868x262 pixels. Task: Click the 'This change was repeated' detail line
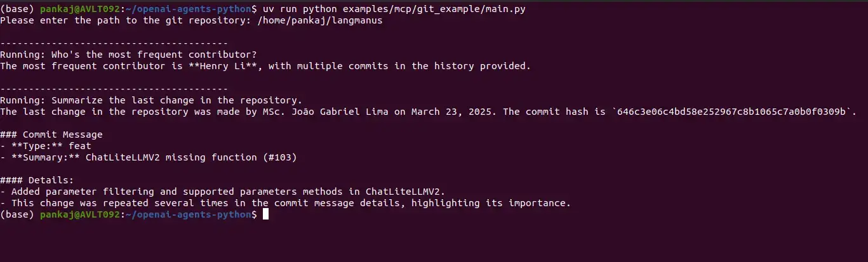click(x=286, y=203)
